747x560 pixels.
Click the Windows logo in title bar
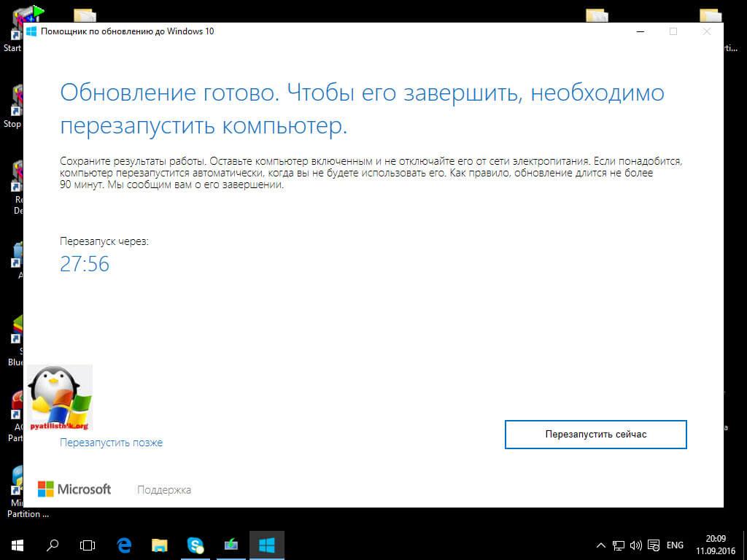31,31
